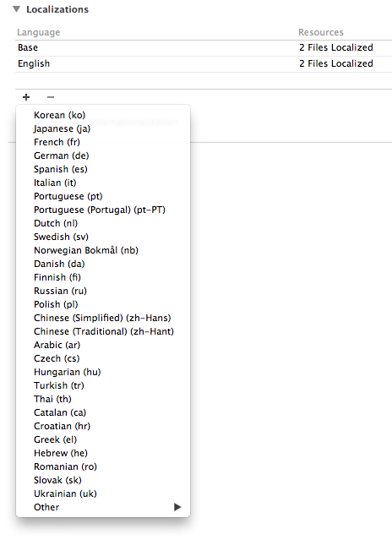Image resolution: width=392 pixels, height=540 pixels.
Task: Select Hebrew (he) localization
Action: (x=103, y=453)
